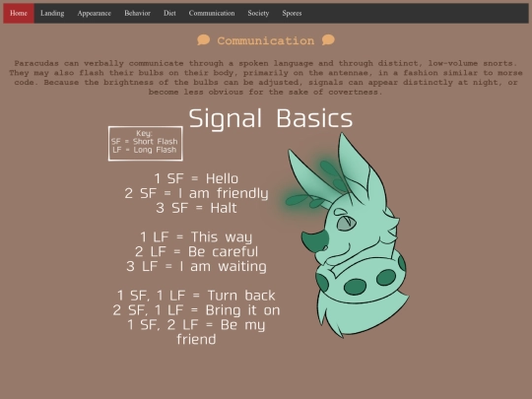Click the '3 SF = Halt' line
532x399 pixels.
(x=196, y=208)
